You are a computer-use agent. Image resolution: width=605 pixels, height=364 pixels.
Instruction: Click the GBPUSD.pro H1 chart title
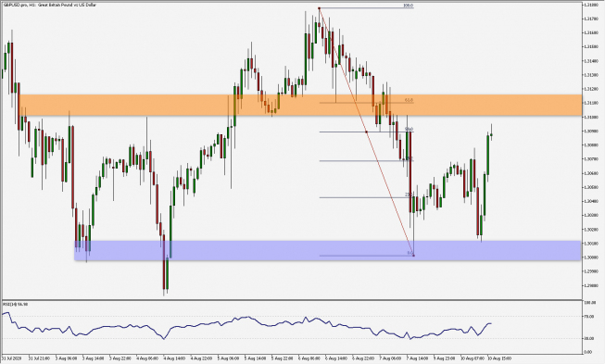pos(50,5)
